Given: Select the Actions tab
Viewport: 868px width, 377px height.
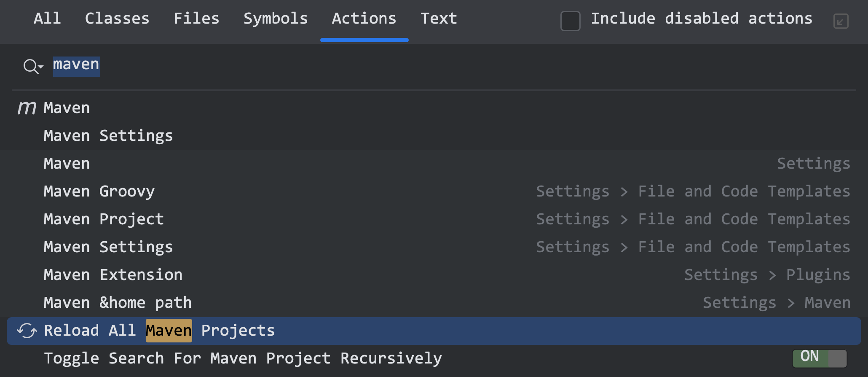Looking at the screenshot, I should click(364, 19).
